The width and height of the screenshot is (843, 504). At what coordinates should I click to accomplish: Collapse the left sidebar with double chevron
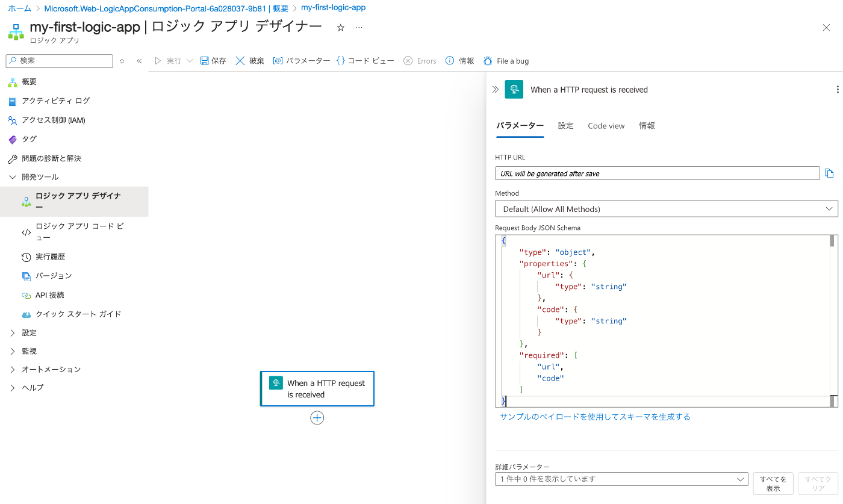click(x=139, y=61)
